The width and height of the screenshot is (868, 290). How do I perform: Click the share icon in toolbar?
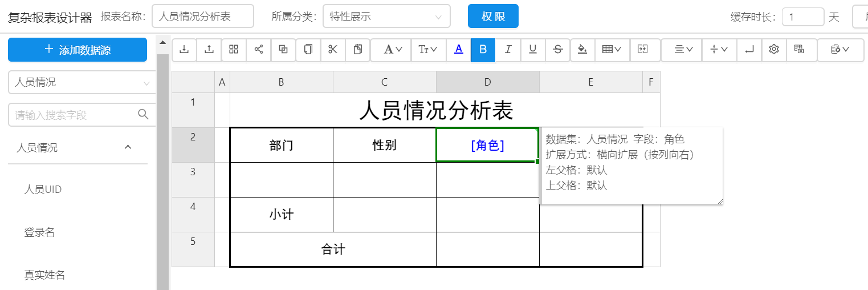tap(259, 50)
